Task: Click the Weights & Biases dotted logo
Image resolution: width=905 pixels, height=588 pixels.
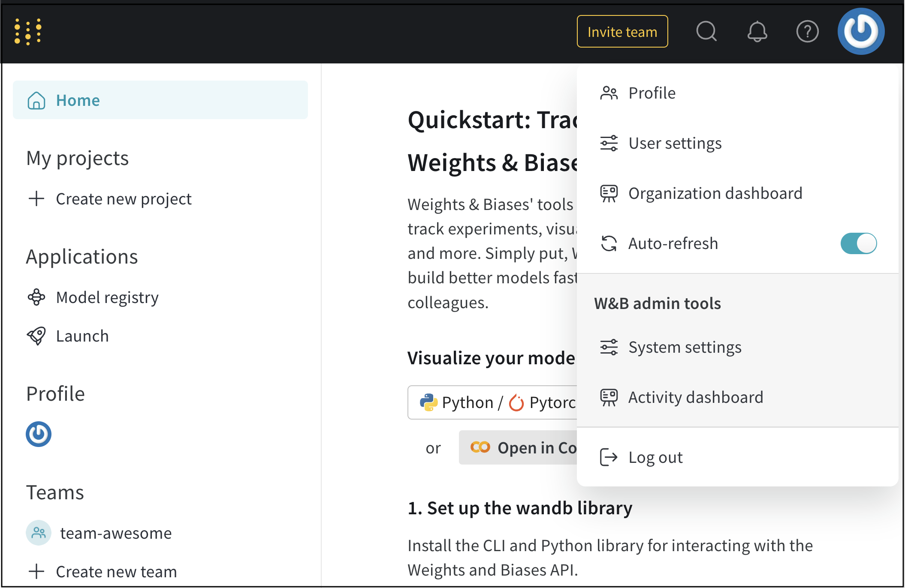Action: (x=28, y=32)
